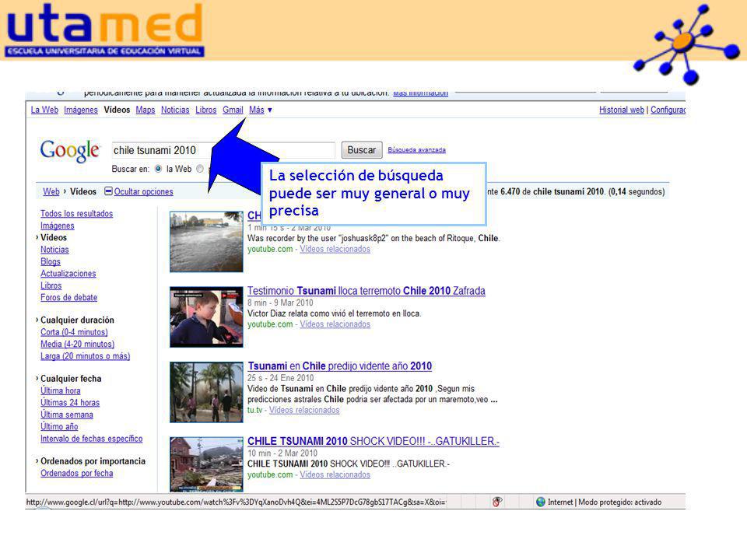Viewport: 747px width, 560px height.
Task: Show Todos los resultados
Action: [x=77, y=213]
